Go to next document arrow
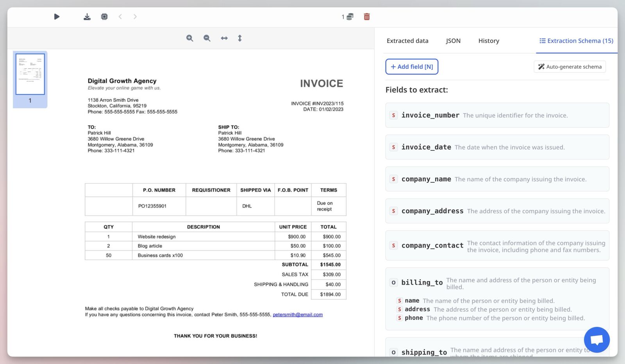Viewport: 625px width, 364px height. (135, 16)
